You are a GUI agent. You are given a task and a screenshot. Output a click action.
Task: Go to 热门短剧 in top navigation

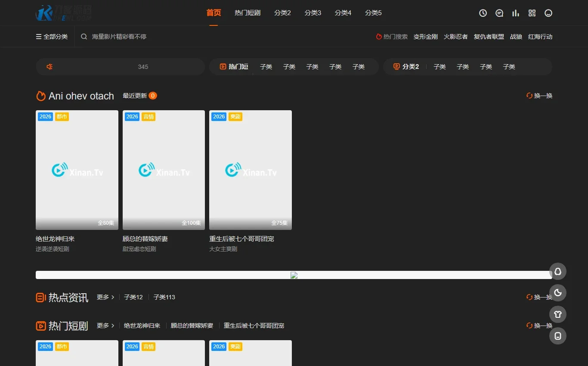(x=248, y=13)
